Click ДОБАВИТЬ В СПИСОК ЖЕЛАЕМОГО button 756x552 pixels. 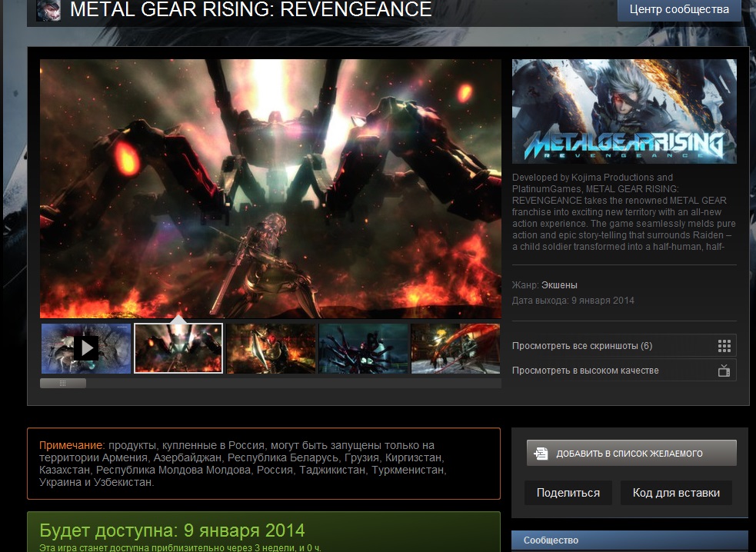pyautogui.click(x=631, y=453)
